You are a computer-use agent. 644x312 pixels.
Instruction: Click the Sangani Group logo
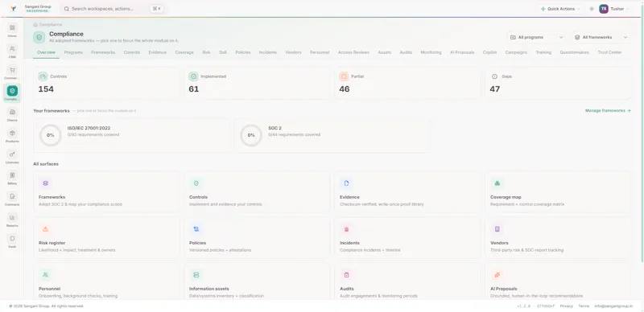(14, 9)
